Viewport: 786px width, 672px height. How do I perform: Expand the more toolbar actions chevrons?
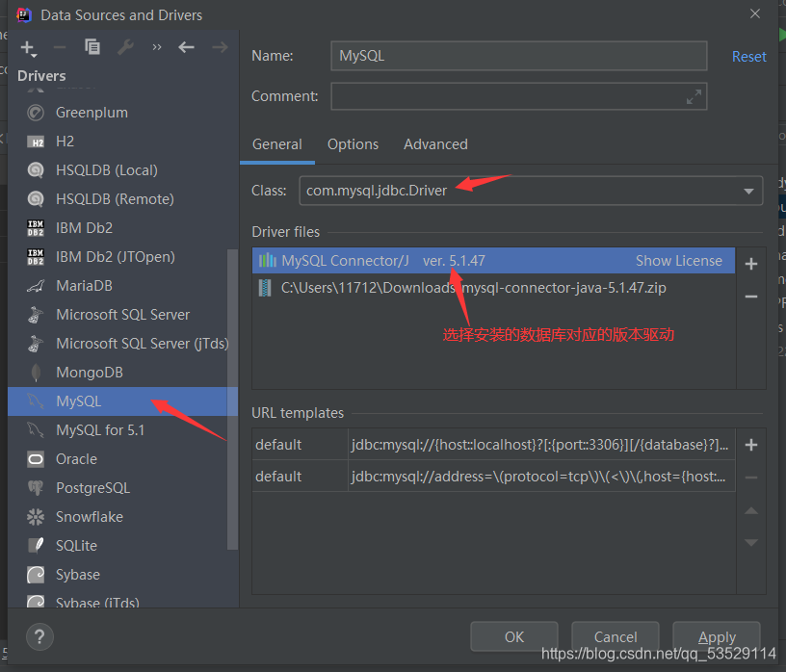tap(157, 47)
